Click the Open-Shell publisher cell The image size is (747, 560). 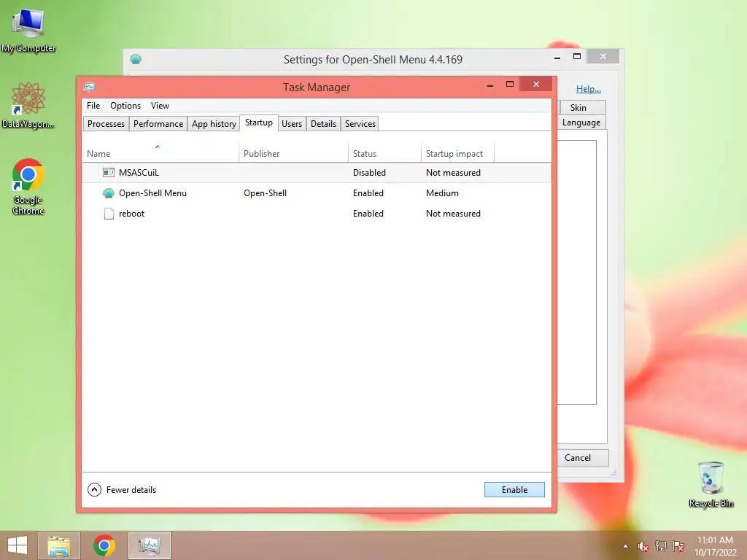coord(265,192)
